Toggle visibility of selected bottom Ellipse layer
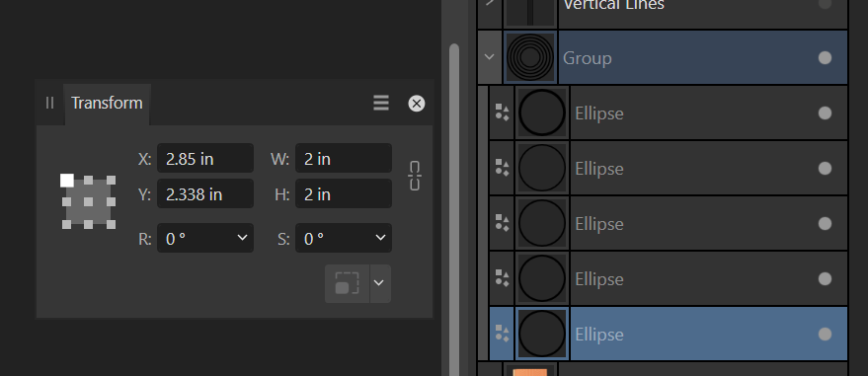Image resolution: width=868 pixels, height=376 pixels. point(825,334)
